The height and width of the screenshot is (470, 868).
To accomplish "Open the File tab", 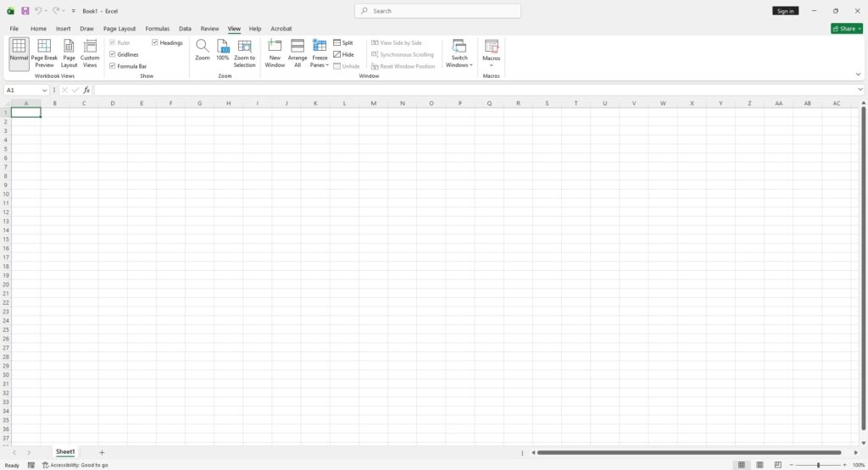I will (14, 28).
